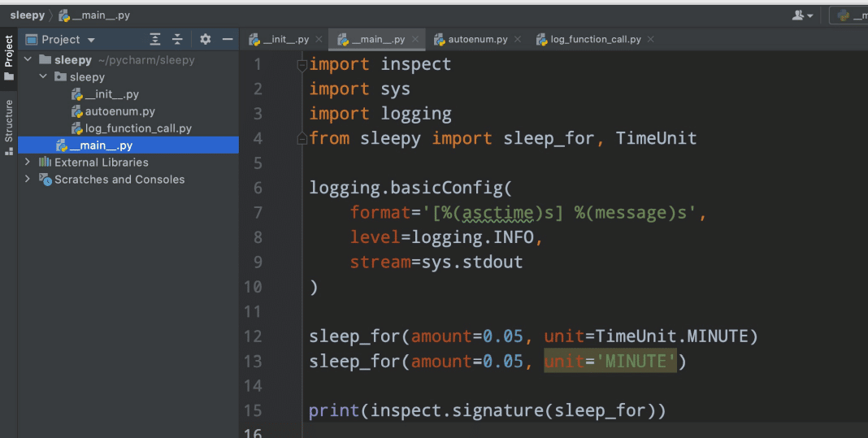Click the Collapse All icon in Project panel

(177, 39)
